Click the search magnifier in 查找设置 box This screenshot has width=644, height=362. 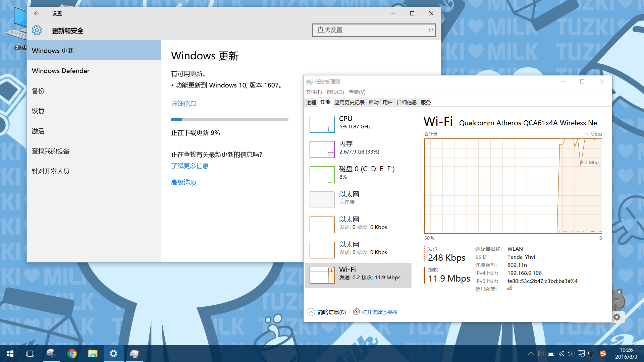[x=430, y=30]
